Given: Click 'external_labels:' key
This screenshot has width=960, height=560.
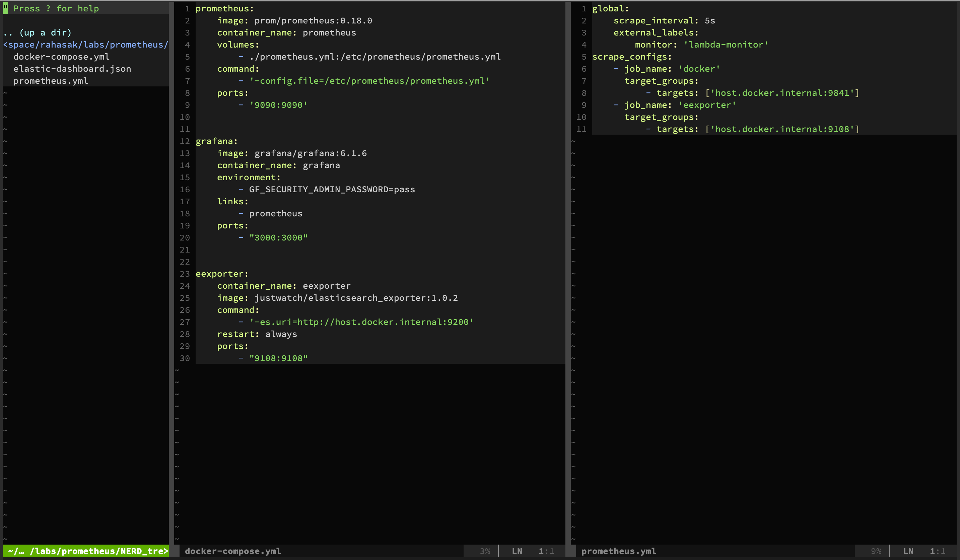Looking at the screenshot, I should 656,33.
